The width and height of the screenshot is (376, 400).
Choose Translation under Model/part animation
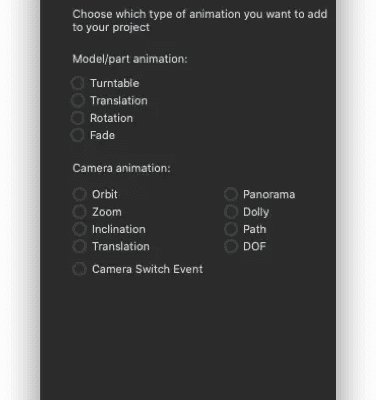point(78,101)
